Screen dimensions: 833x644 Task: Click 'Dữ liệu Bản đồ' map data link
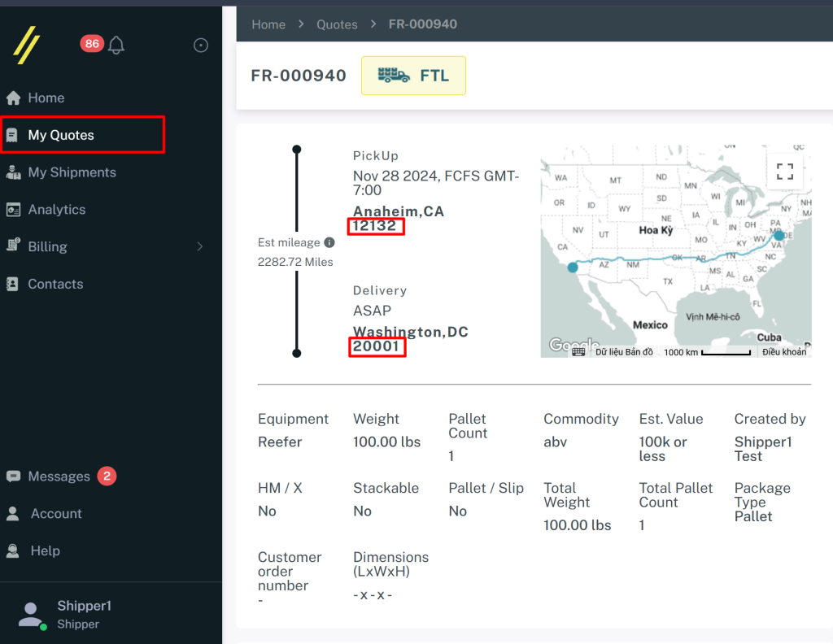click(x=624, y=352)
